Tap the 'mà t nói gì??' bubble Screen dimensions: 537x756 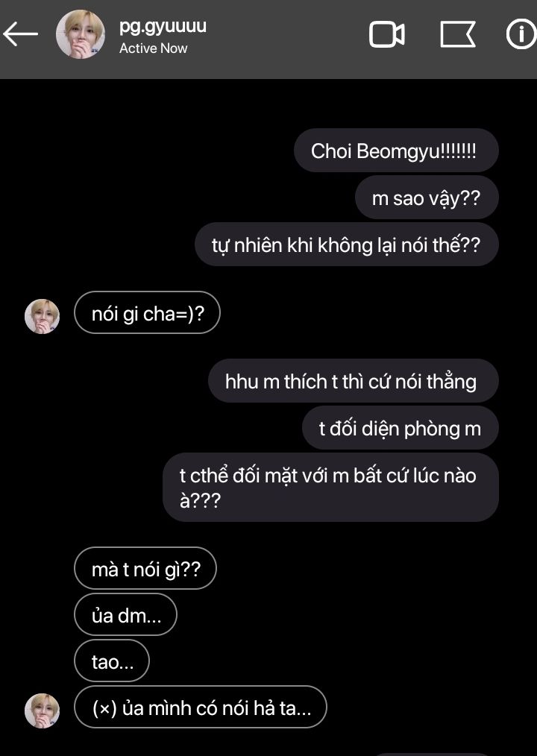click(145, 568)
